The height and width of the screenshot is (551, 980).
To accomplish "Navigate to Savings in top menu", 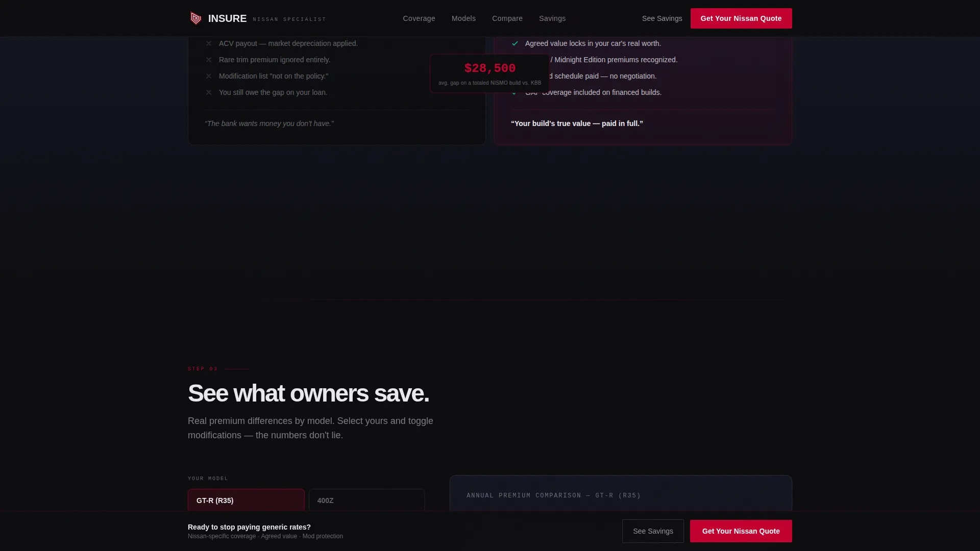I will (x=552, y=18).
